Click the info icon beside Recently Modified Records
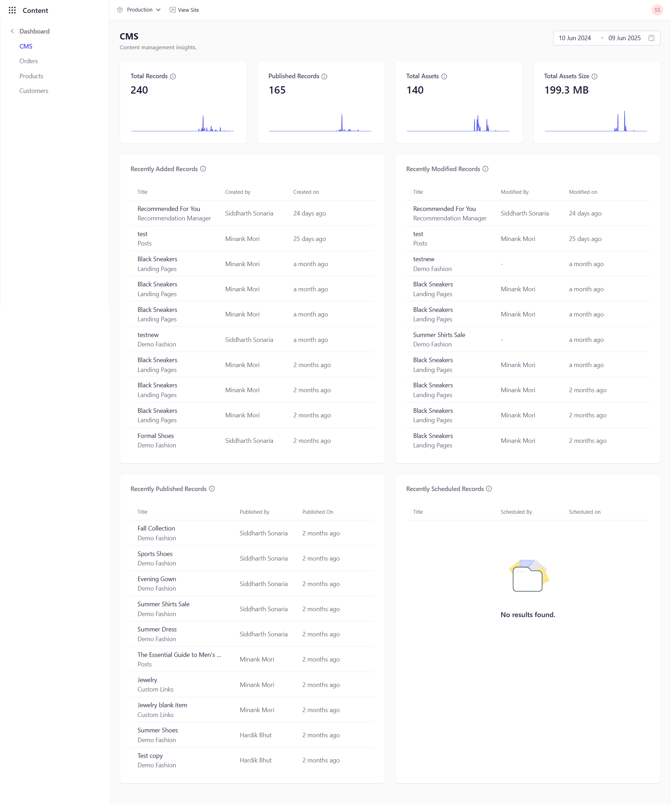The image size is (671, 812). pyautogui.click(x=486, y=169)
